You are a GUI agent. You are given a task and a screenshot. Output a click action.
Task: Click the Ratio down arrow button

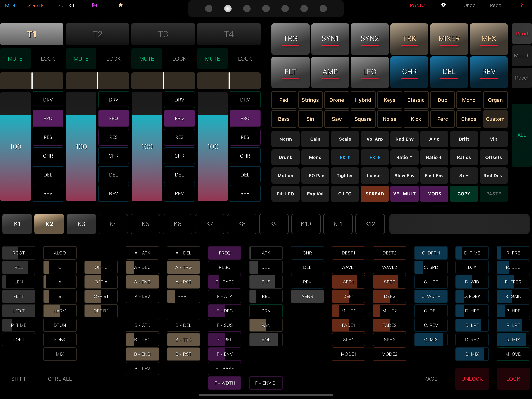coord(434,157)
